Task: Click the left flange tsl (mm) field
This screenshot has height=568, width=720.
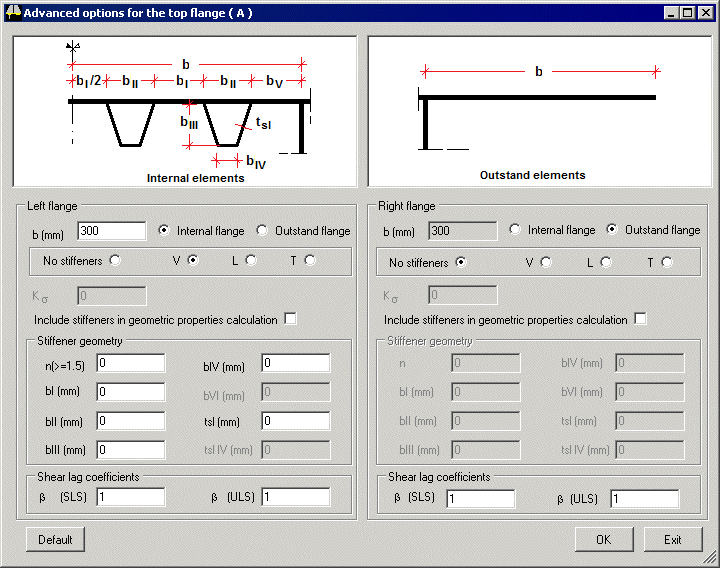Action: pos(295,421)
